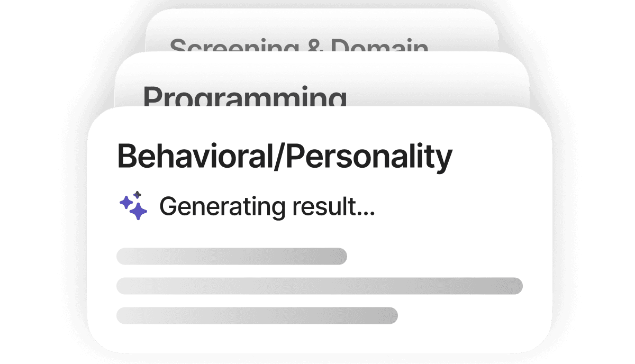635x364 pixels.
Task: Click the small dark sparkle star
Action: click(x=137, y=195)
